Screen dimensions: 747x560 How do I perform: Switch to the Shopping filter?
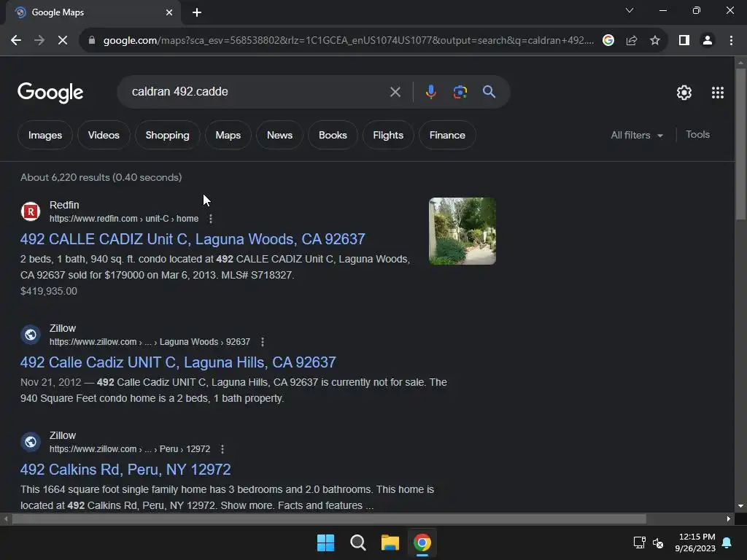click(167, 135)
